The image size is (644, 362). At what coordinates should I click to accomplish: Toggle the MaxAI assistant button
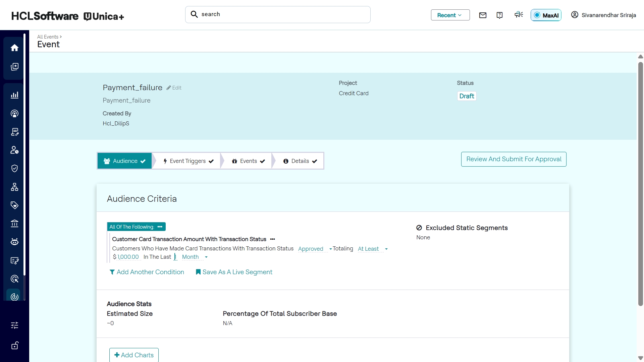click(546, 15)
